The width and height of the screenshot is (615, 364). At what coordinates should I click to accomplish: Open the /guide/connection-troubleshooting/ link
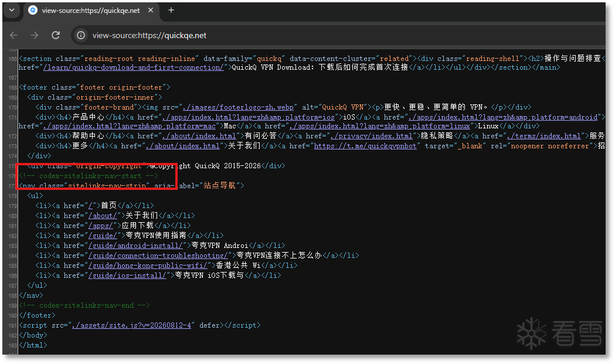pyautogui.click(x=158, y=256)
